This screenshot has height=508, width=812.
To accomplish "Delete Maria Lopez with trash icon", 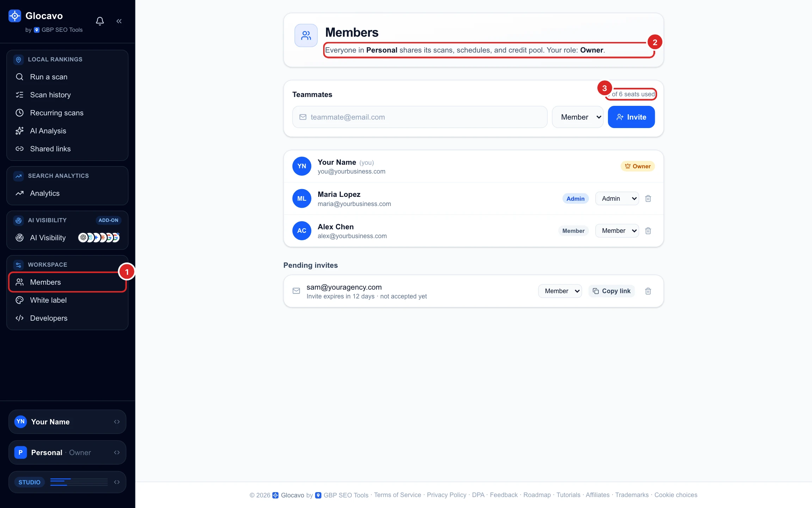I will coord(648,199).
